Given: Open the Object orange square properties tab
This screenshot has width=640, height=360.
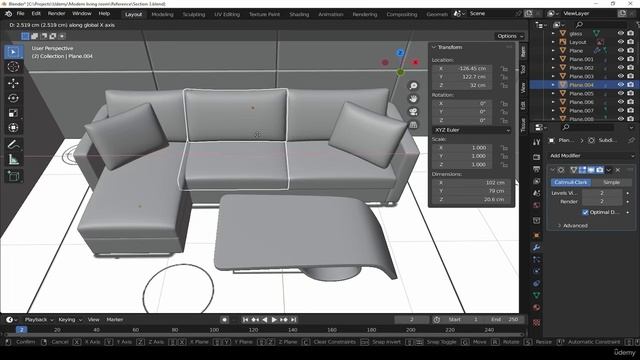Looking at the screenshot, I should 537,236.
